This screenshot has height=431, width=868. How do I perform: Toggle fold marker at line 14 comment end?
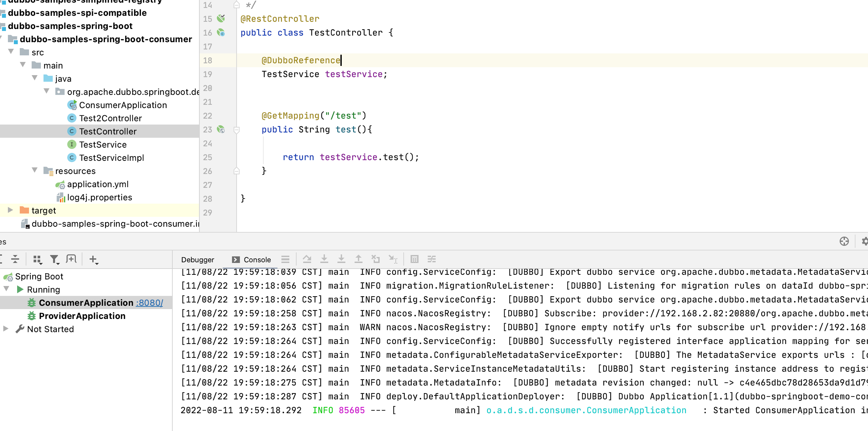(237, 5)
